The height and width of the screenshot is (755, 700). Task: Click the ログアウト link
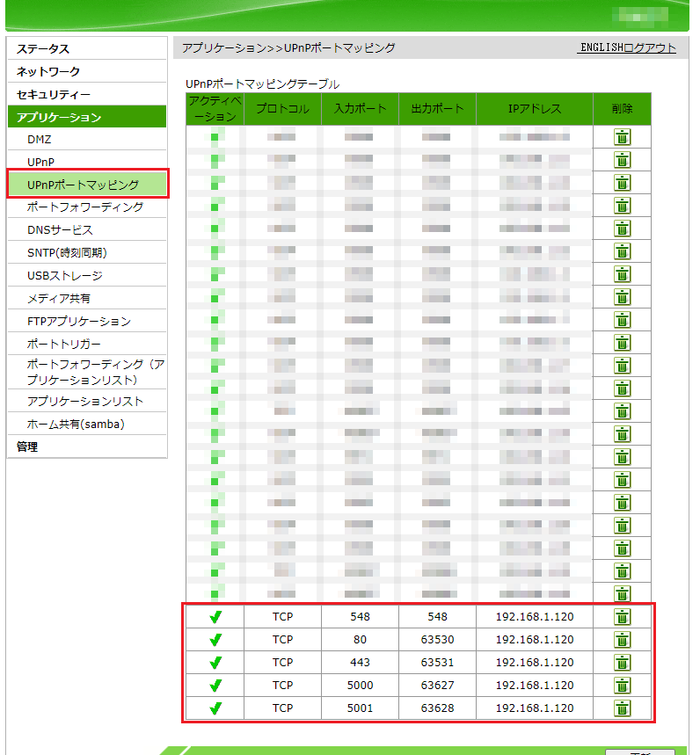click(x=650, y=47)
